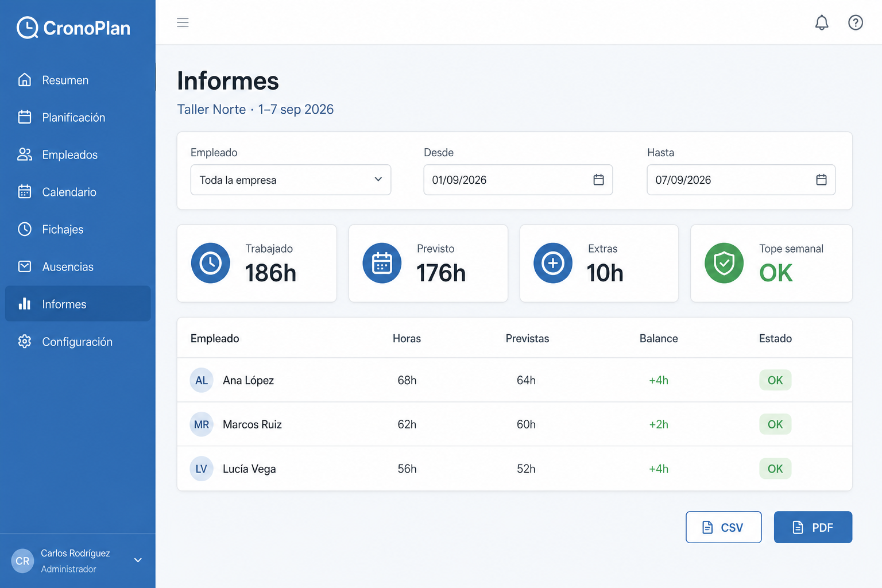The width and height of the screenshot is (882, 588).
Task: Click the Tope semanal shield icon
Action: tap(724, 263)
